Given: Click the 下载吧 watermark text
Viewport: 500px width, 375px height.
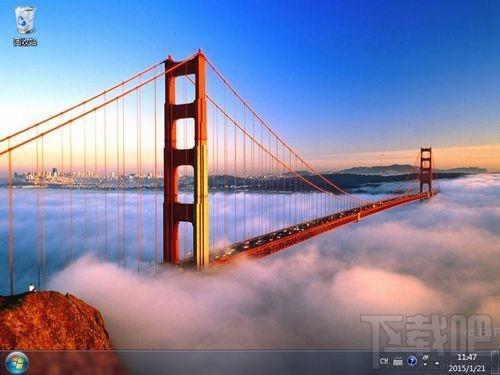Looking at the screenshot, I should coord(427,333).
